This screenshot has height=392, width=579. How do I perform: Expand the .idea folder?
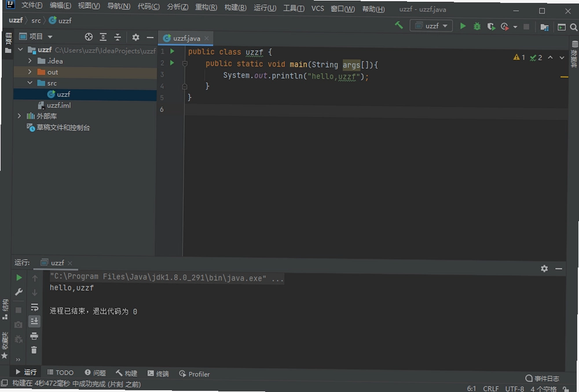(30, 61)
